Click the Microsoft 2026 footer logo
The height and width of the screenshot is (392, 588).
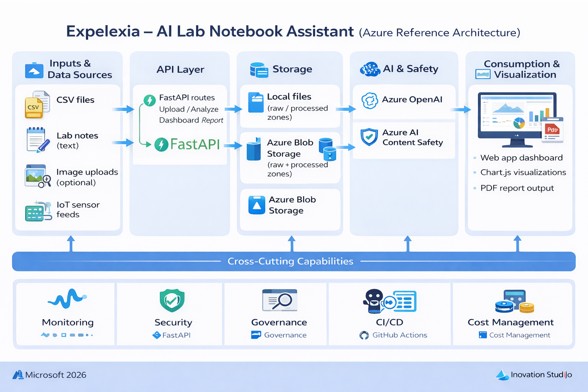click(17, 375)
